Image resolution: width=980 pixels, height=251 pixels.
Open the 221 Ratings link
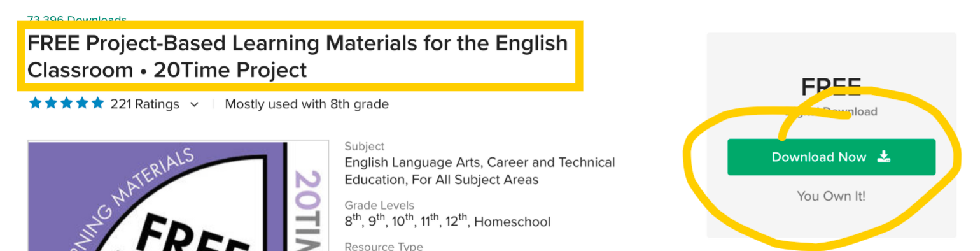pyautogui.click(x=145, y=104)
